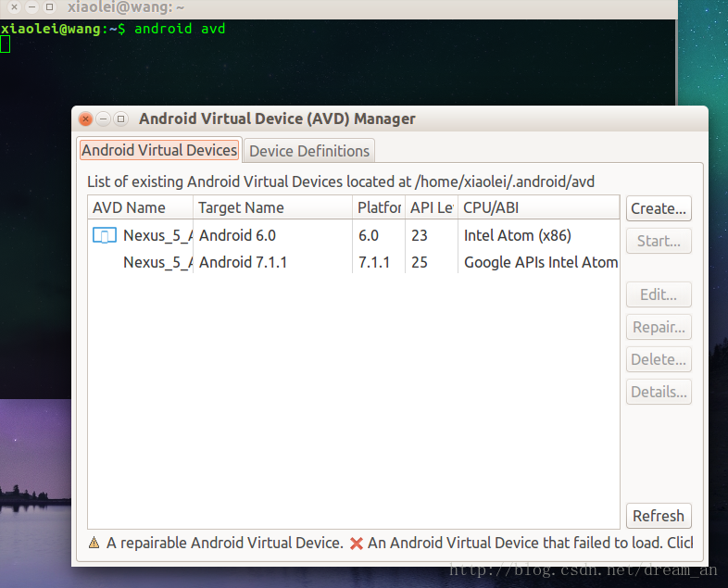Click platform value 6.0
Screen dimensions: 728x588
click(369, 236)
